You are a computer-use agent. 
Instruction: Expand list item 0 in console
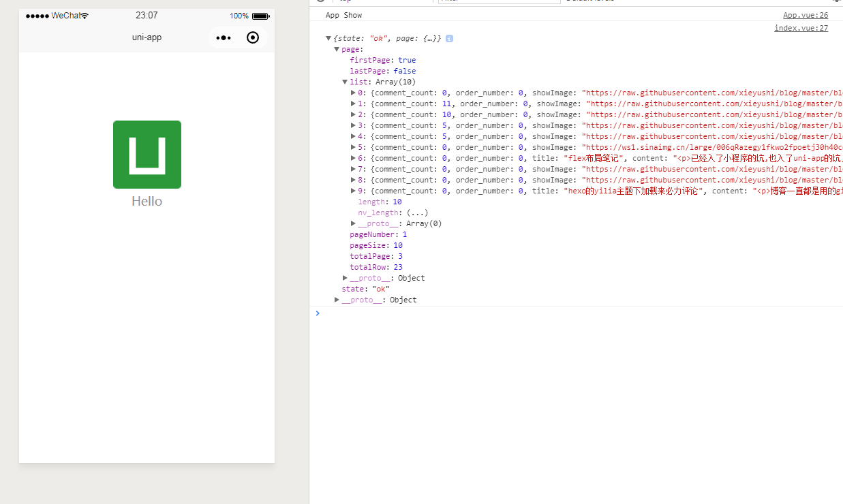coord(353,93)
